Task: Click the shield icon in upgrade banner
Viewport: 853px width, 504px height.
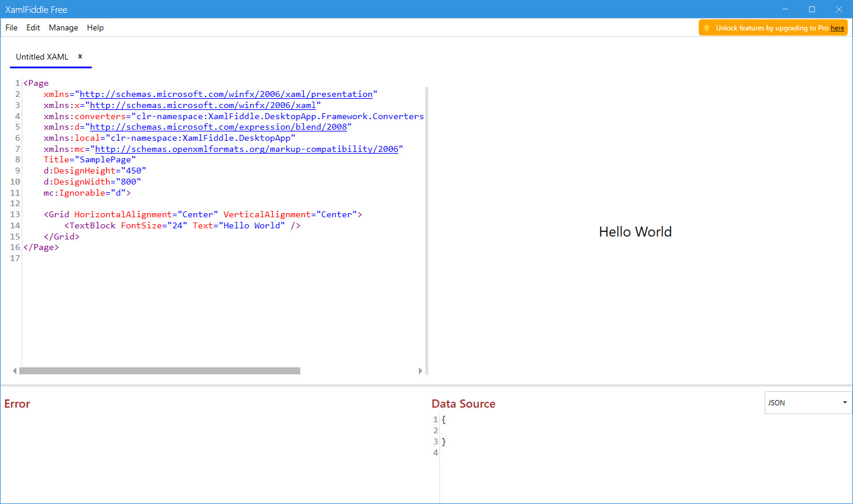Action: 707,28
